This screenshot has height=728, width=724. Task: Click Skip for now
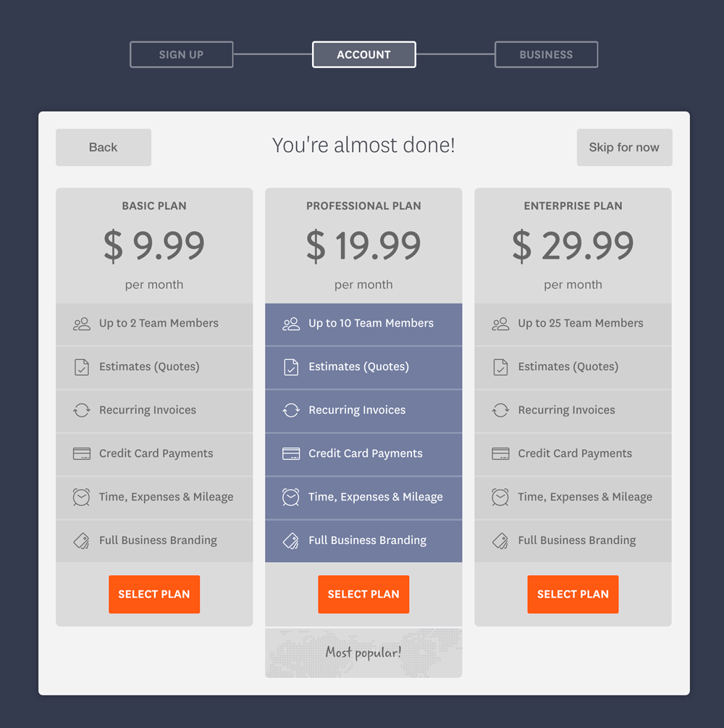[624, 147]
